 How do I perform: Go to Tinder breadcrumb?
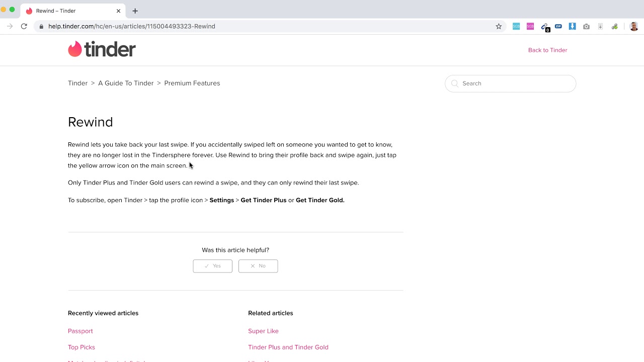[x=77, y=83]
